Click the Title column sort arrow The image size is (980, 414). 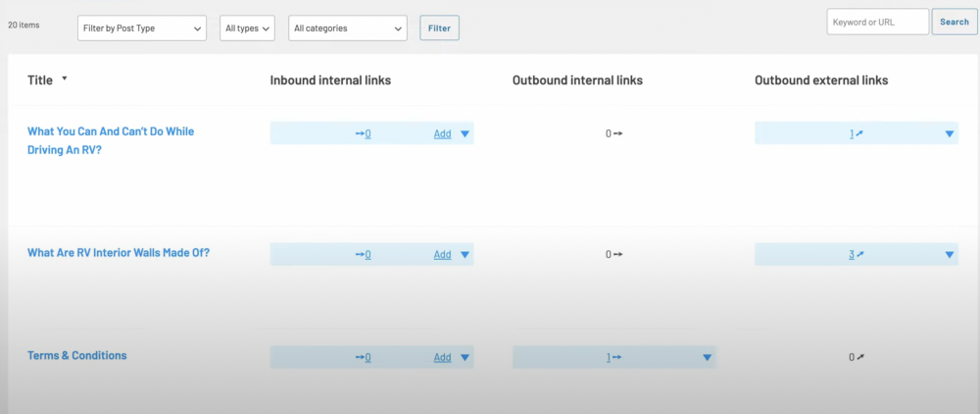coord(65,78)
